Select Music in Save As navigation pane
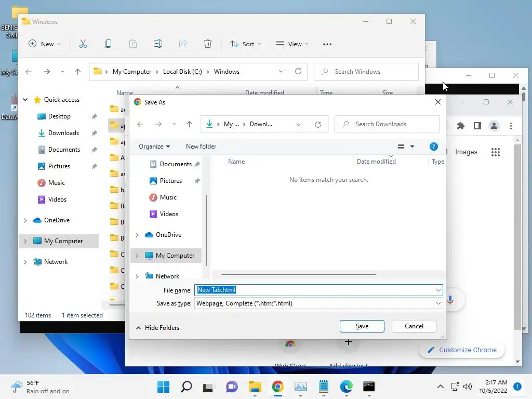 click(x=168, y=197)
